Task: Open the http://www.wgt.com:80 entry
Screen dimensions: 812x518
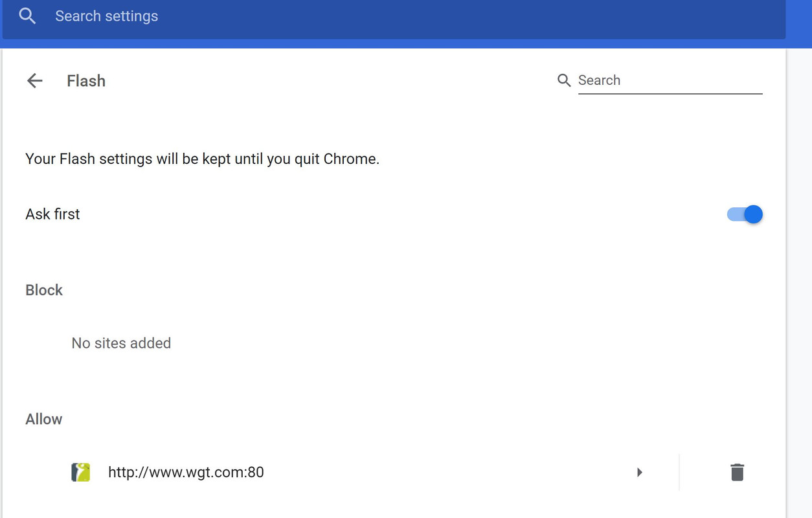Action: 186,472
